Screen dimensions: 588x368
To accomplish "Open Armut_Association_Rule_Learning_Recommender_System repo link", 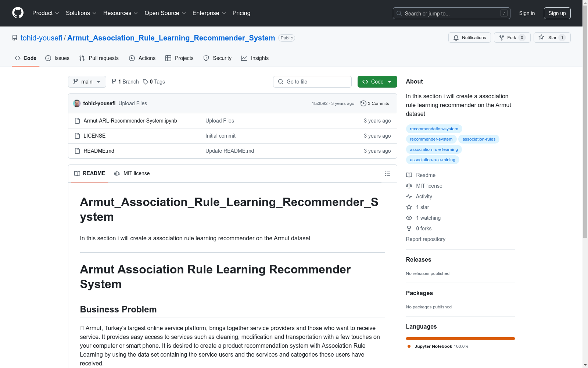I will pos(171,38).
